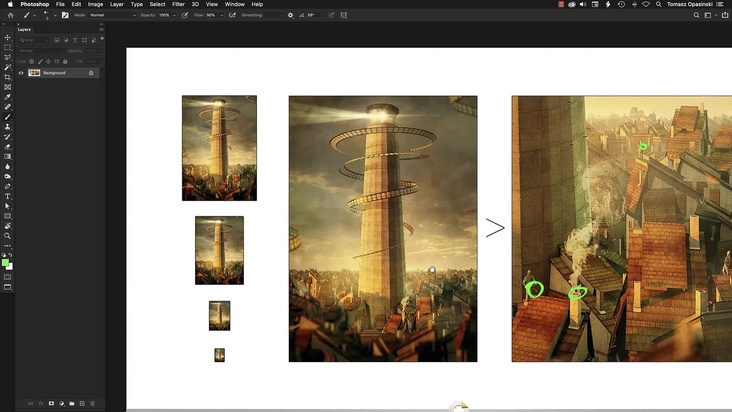The image size is (732, 412).
Task: Select the Dodge tool
Action: coord(7,176)
